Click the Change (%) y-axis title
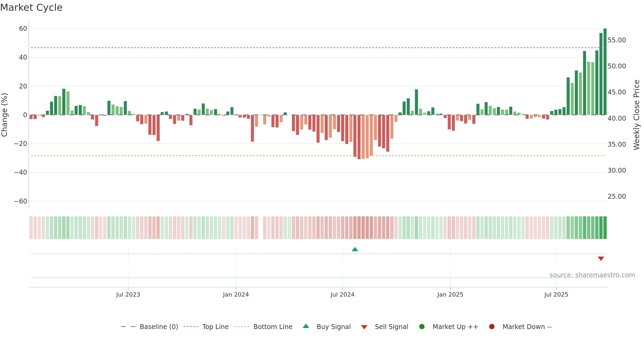Viewport: 644px width, 362px height. 4,115
